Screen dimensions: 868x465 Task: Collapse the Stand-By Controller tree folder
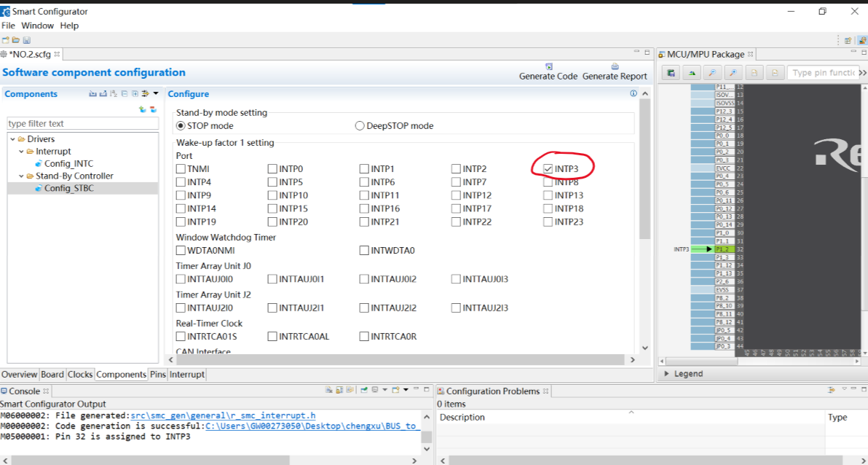click(21, 176)
